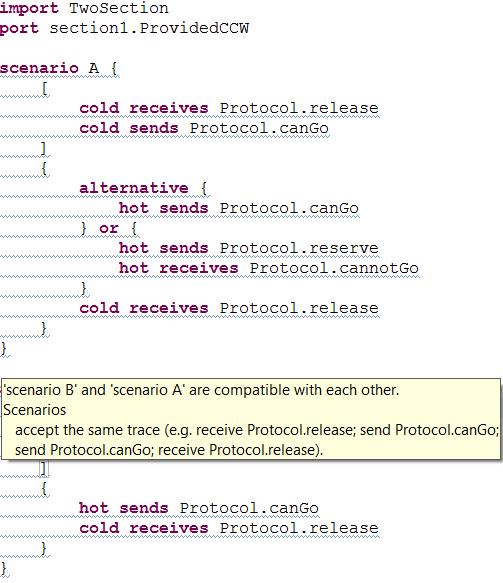The image size is (503, 583).
Task: Click the final 'Protocol.release' in scenario B
Action: pyautogui.click(x=299, y=528)
